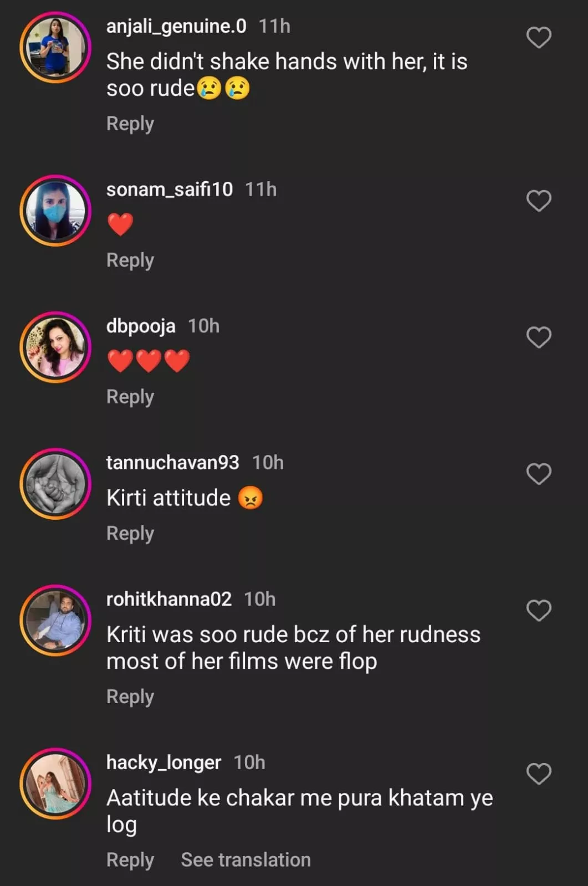Viewport: 588px width, 886px height.
Task: Reply to the 'Kirti attitude' comment
Action: (130, 533)
